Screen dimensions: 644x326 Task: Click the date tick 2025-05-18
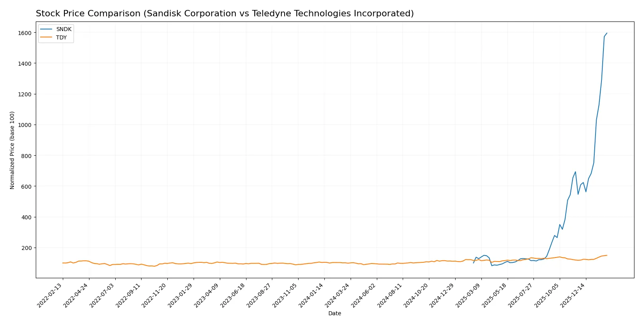[x=495, y=296]
